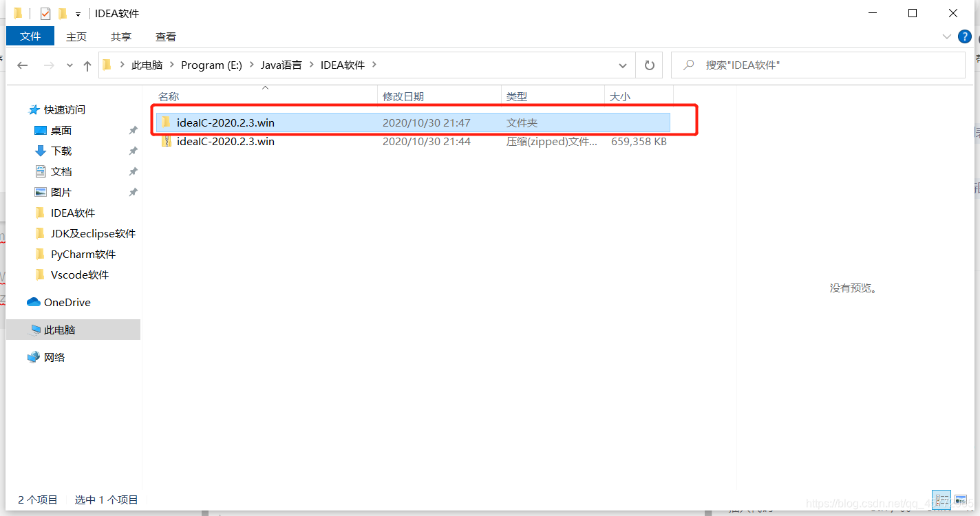Open the Quick Access Toolbar customize dropdown

pyautogui.click(x=78, y=14)
